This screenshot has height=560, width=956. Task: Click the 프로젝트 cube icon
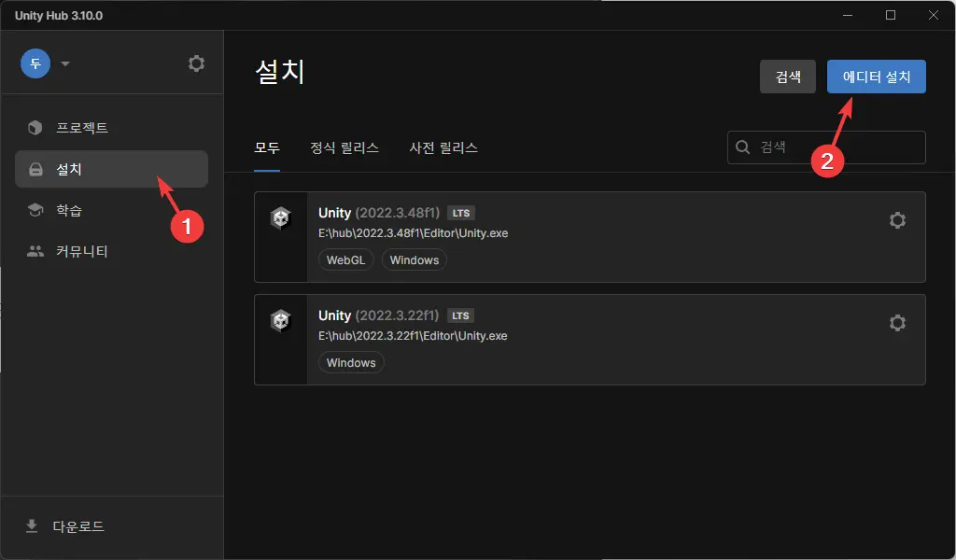[x=35, y=127]
